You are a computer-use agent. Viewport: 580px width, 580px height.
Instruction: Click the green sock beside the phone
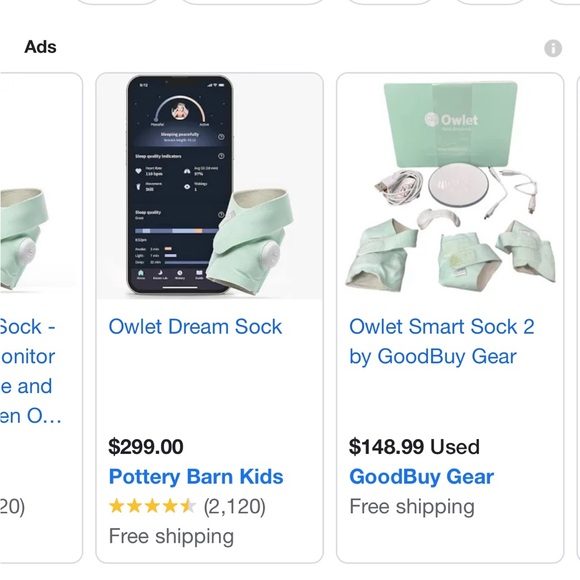(252, 241)
